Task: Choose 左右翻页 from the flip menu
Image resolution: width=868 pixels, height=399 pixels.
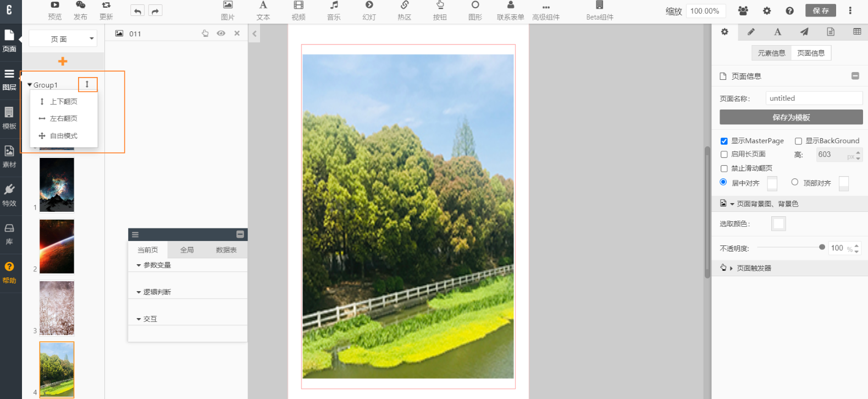Action: tap(63, 119)
